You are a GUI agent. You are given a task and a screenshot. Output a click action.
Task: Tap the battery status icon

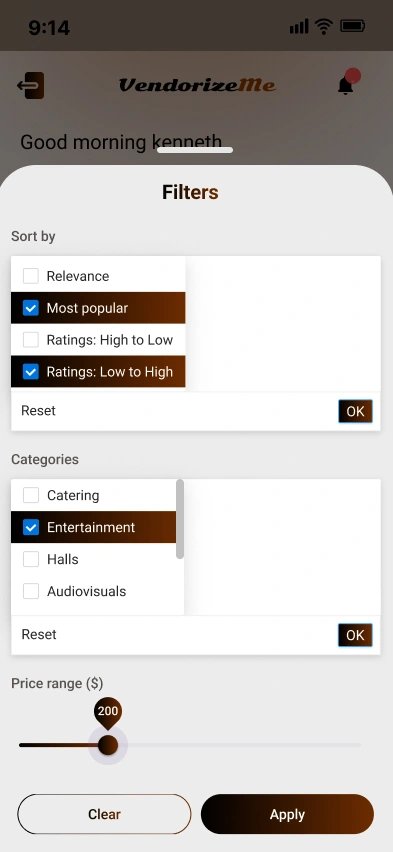[353, 26]
